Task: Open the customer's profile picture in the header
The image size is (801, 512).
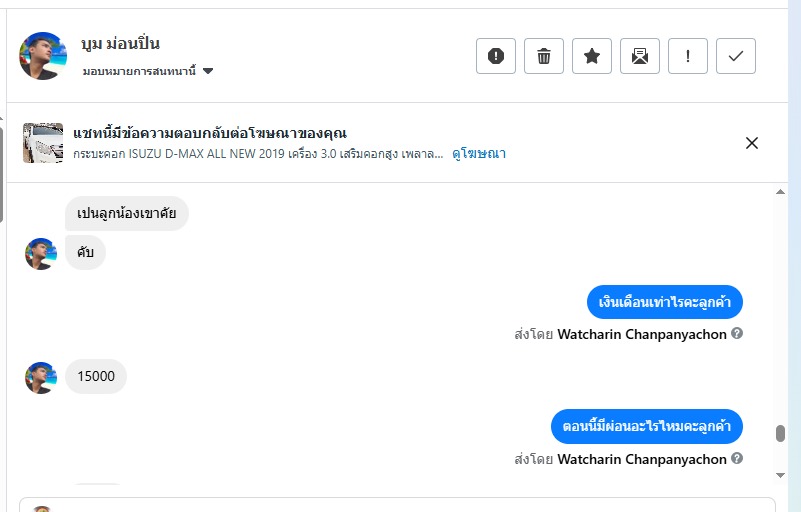Action: pos(43,56)
